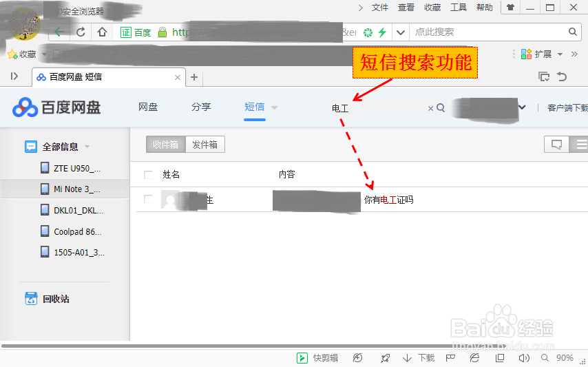Click the 内容 column header

click(x=287, y=174)
